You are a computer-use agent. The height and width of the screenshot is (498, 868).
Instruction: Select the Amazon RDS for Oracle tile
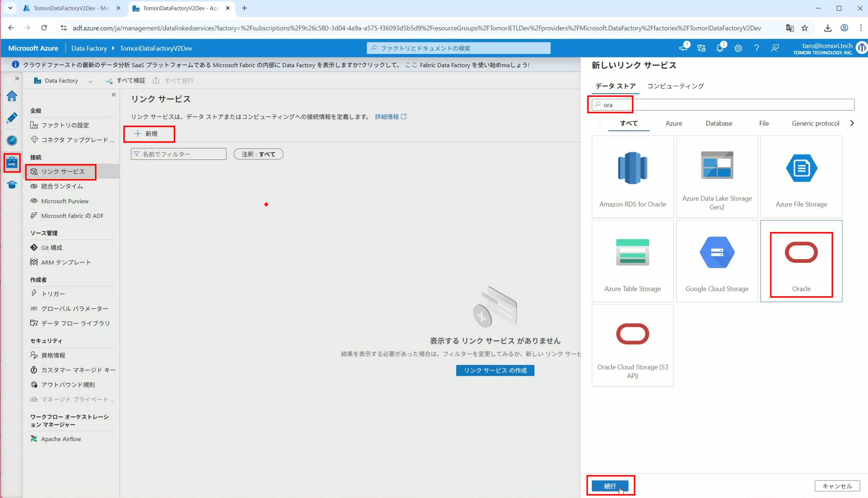pos(633,177)
